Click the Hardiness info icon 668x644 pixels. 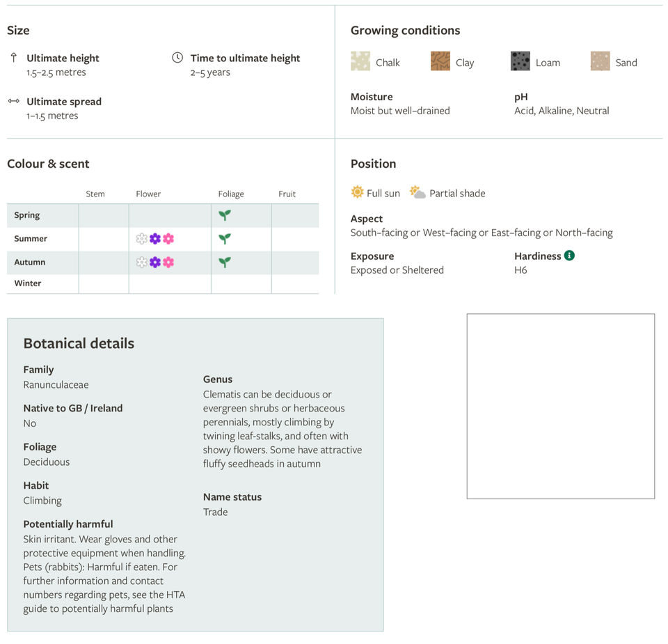click(569, 256)
